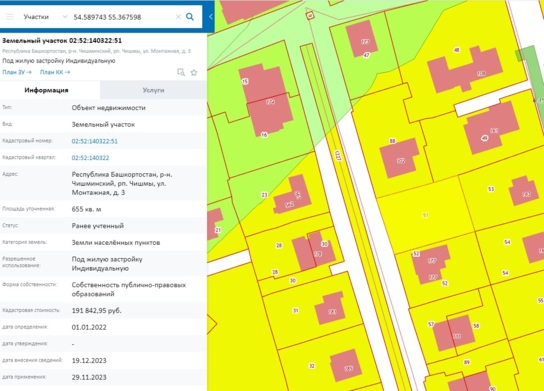Viewport: 544px width, 391px height.
Task: Click the building in parcel 47
Action: pos(363,38)
